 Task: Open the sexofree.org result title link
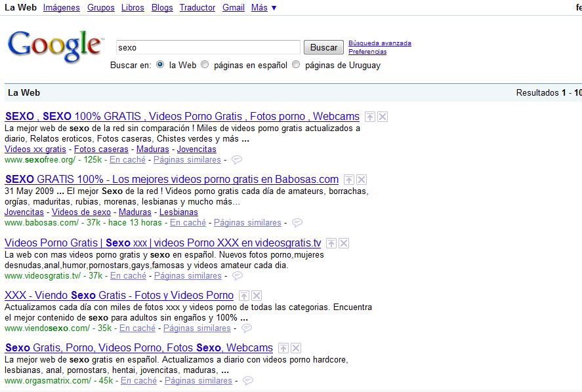[x=182, y=117]
